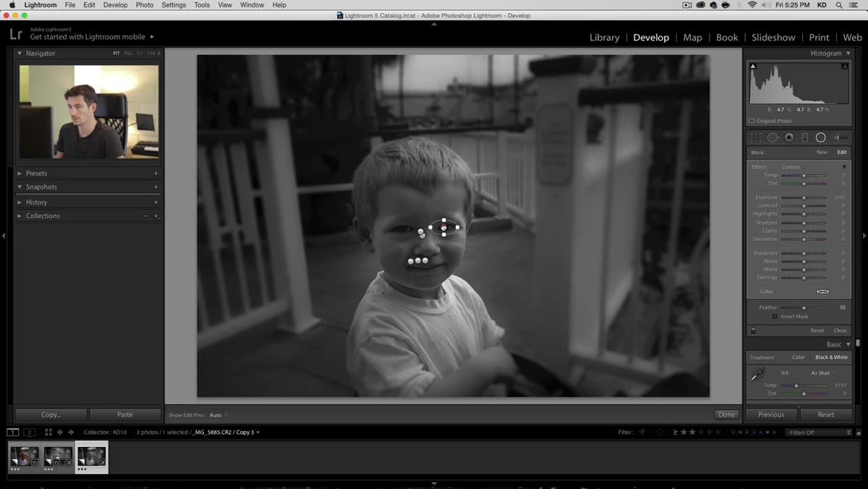868x489 pixels.
Task: Open grid view from filmstrip bar
Action: tap(48, 433)
